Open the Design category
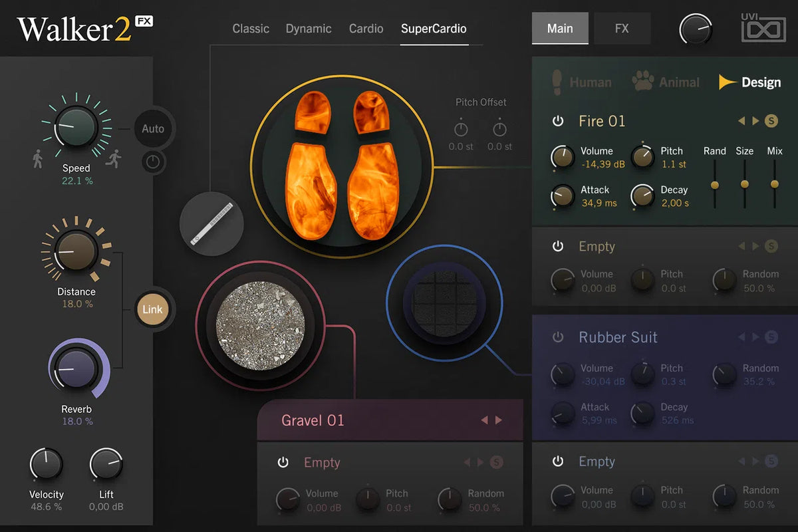Image resolution: width=798 pixels, height=532 pixels. coord(750,82)
